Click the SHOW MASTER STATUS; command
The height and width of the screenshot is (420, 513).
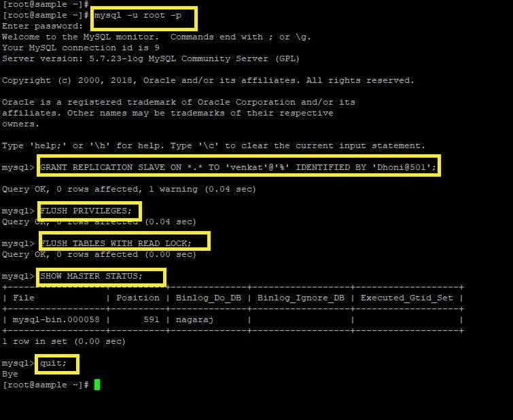91,276
